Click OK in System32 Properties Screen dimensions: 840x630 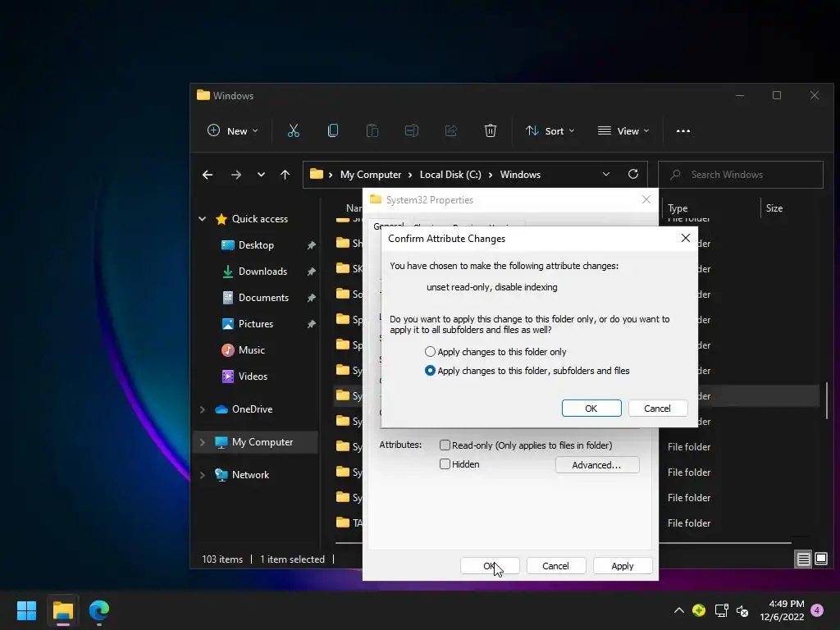tap(490, 566)
